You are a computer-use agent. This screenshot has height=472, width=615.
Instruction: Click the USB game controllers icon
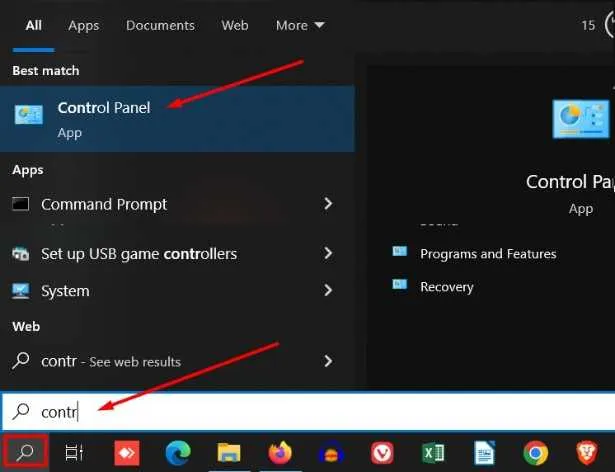pyautogui.click(x=20, y=254)
